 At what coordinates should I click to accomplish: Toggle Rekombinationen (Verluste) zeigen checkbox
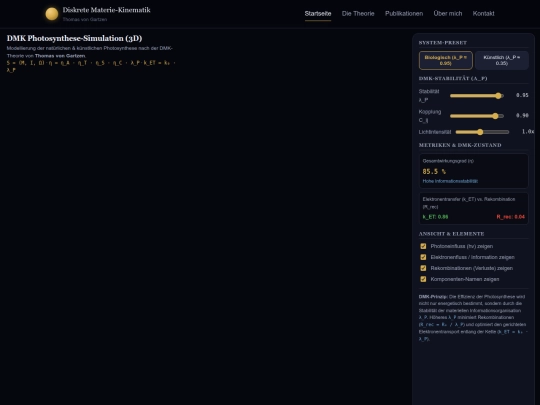point(423,268)
